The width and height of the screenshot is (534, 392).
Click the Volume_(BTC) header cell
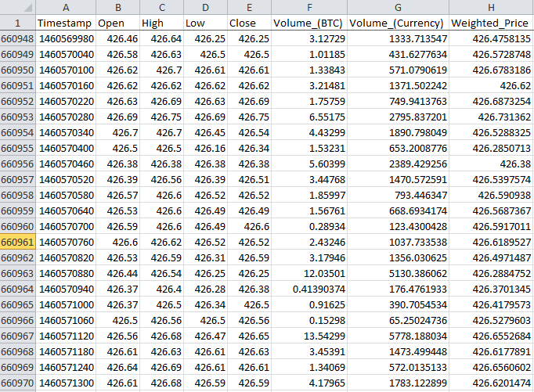click(309, 23)
